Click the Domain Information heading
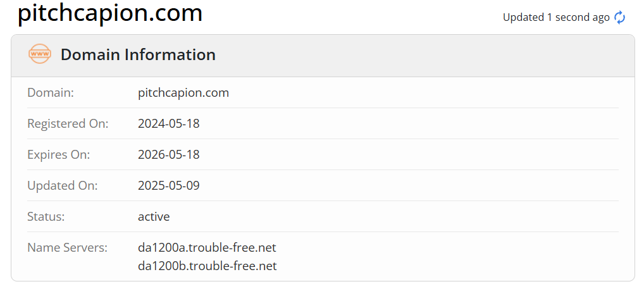The width and height of the screenshot is (644, 284). 138,55
